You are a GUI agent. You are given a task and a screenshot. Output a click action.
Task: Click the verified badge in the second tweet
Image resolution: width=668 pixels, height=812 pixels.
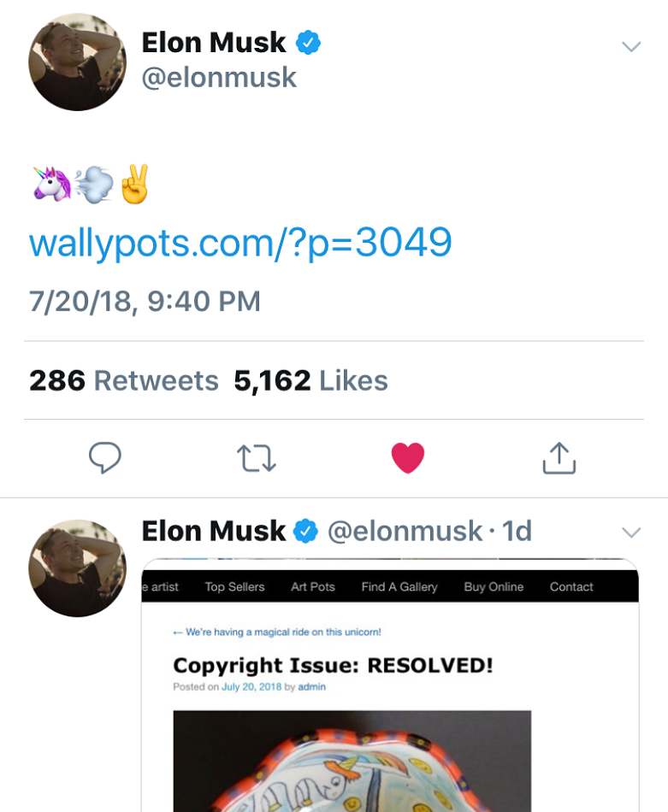pyautogui.click(x=305, y=532)
